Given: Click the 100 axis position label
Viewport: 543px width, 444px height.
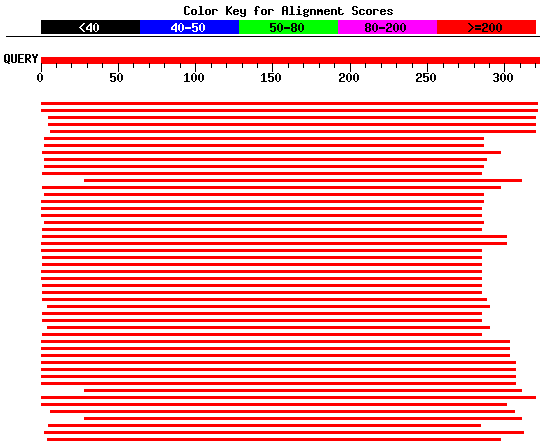Looking at the screenshot, I should (194, 78).
